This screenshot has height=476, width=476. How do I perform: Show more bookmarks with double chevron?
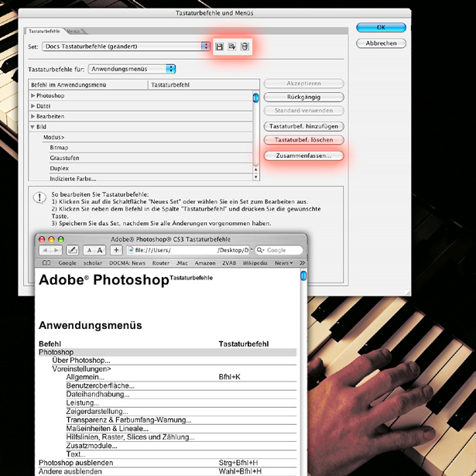[302, 263]
